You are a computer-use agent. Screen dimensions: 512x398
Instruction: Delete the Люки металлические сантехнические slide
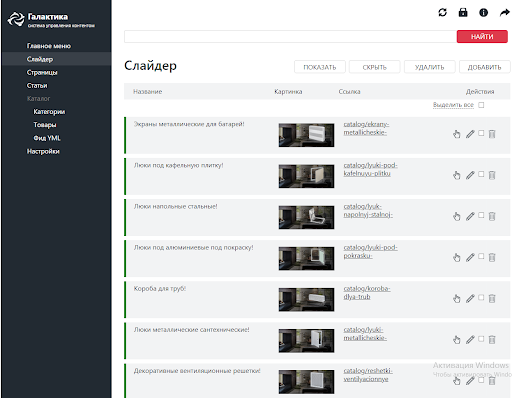[x=492, y=340]
